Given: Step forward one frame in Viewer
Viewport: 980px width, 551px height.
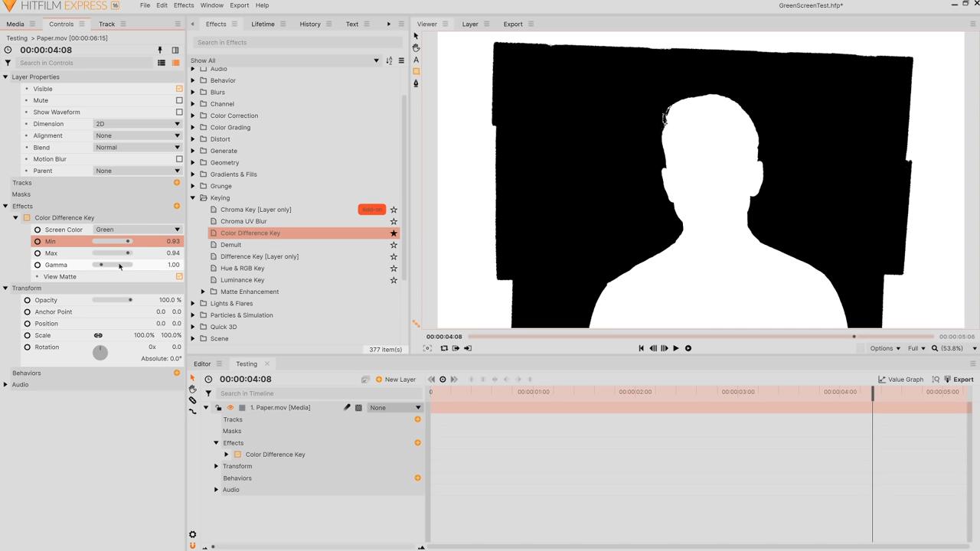Looking at the screenshot, I should point(664,348).
